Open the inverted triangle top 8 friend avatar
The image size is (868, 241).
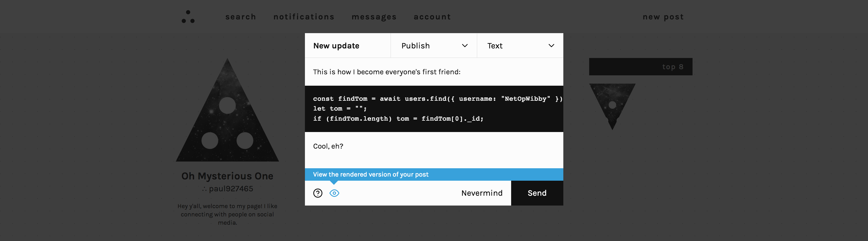tap(612, 103)
